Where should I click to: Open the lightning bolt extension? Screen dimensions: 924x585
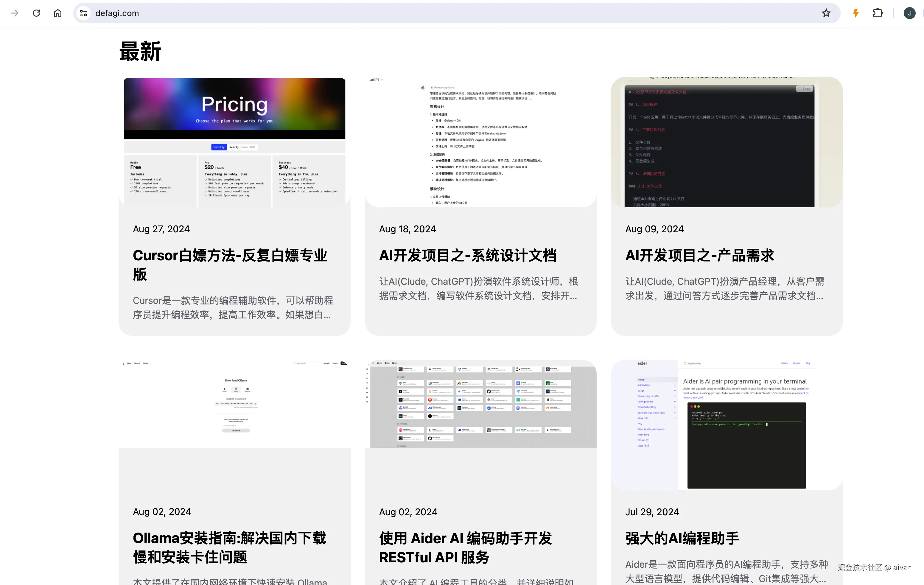(x=855, y=13)
